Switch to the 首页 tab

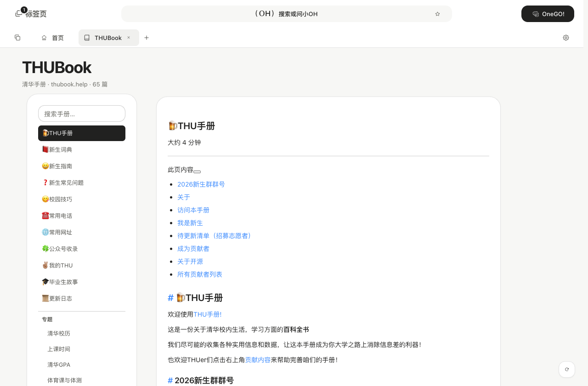pos(52,38)
